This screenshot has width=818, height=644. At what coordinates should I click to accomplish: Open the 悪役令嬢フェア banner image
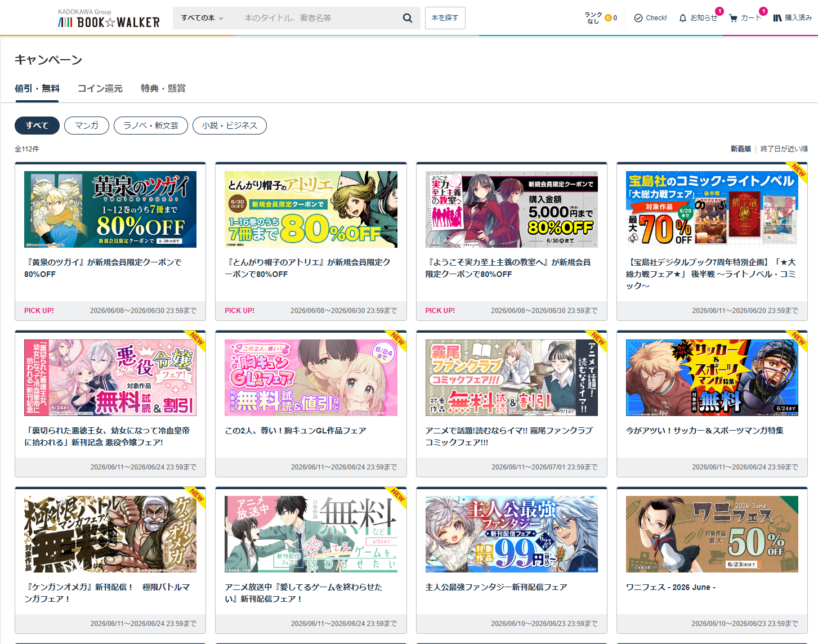[110, 378]
